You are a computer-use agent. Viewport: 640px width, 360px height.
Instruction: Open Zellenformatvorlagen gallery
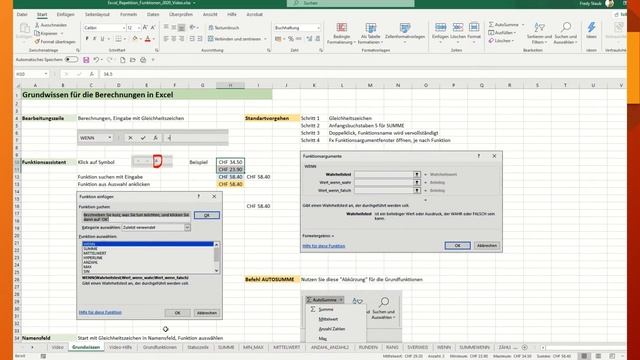tap(405, 33)
